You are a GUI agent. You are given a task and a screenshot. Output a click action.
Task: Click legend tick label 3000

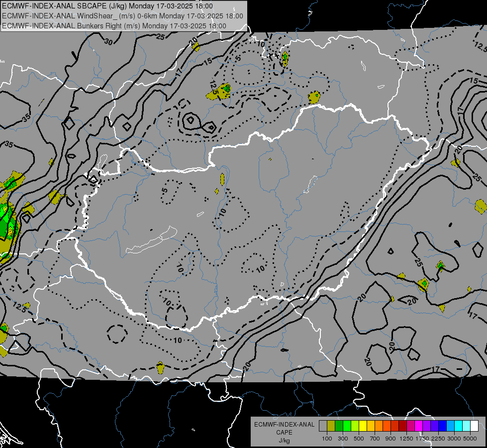pos(454,439)
